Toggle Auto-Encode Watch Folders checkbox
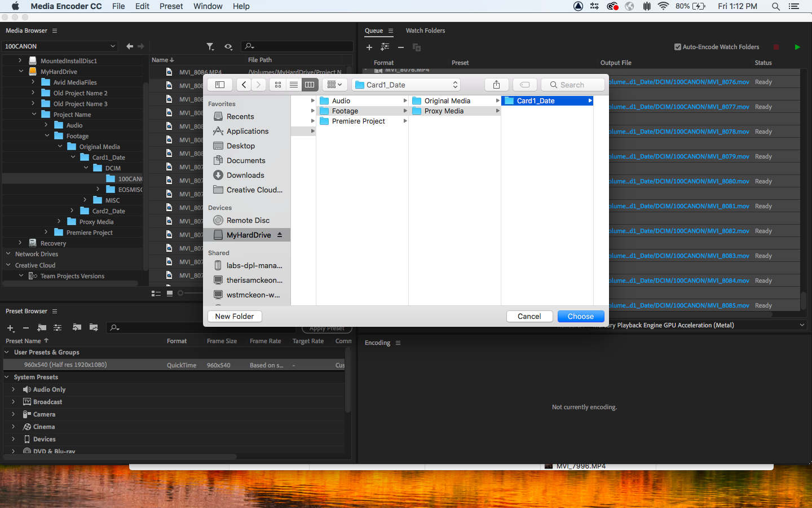This screenshot has height=508, width=812. (678, 47)
